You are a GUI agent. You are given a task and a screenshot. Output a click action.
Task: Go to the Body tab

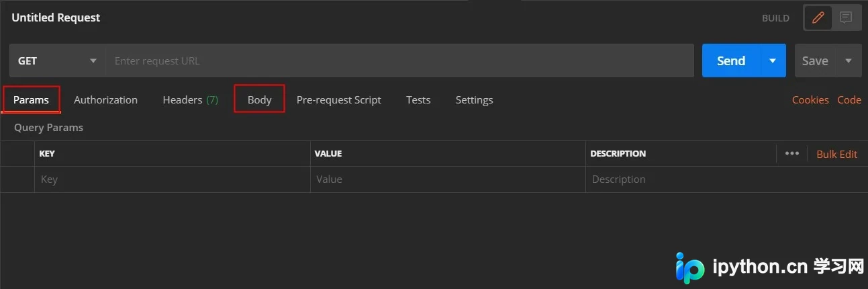coord(259,99)
